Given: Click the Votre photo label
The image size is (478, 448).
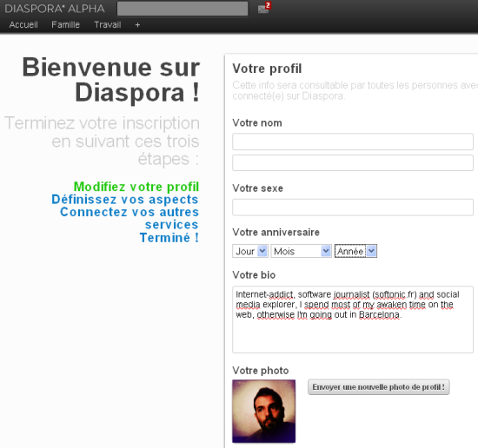Looking at the screenshot, I should pos(261,371).
